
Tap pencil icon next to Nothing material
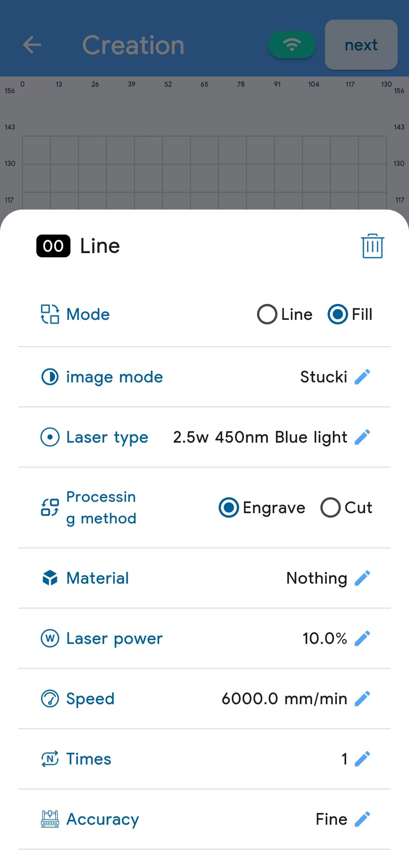(362, 578)
